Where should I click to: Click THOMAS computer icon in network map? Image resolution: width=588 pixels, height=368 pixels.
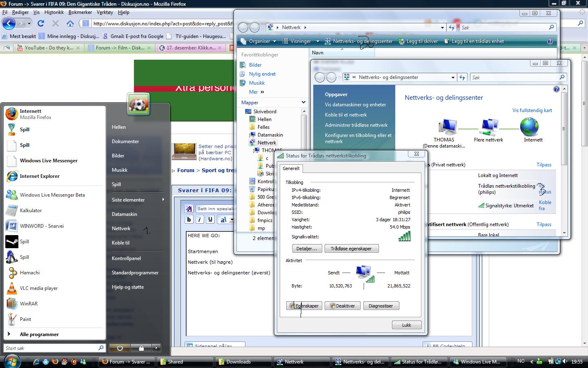[447, 127]
